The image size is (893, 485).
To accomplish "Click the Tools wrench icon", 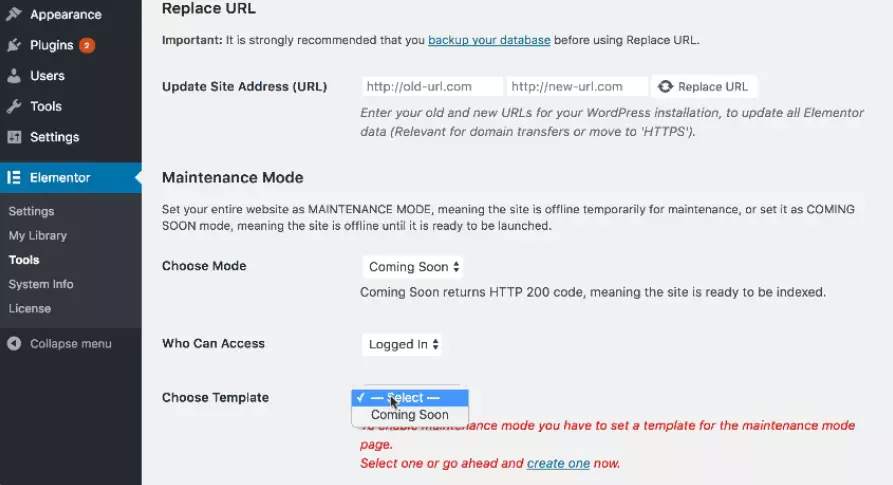I will point(14,106).
